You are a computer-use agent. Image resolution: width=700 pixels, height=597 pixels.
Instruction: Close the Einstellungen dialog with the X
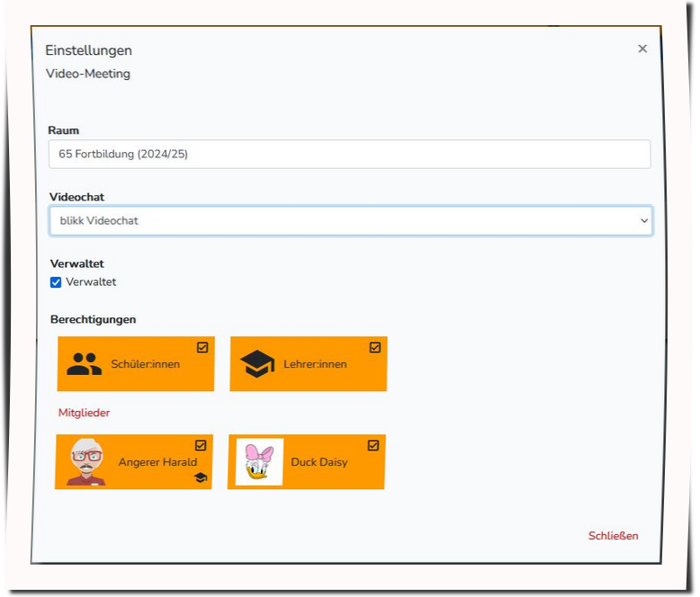(x=642, y=49)
